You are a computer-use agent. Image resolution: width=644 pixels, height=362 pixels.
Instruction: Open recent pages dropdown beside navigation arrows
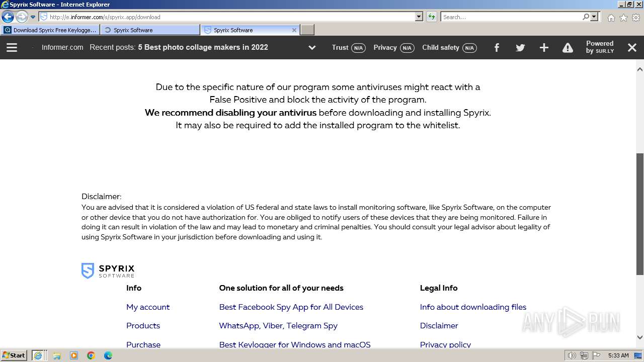click(33, 17)
